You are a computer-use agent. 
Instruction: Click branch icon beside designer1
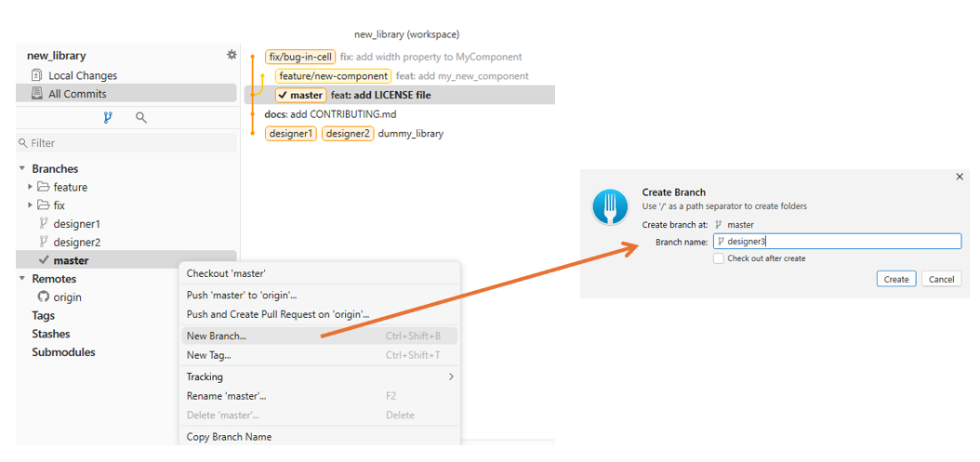click(x=44, y=223)
